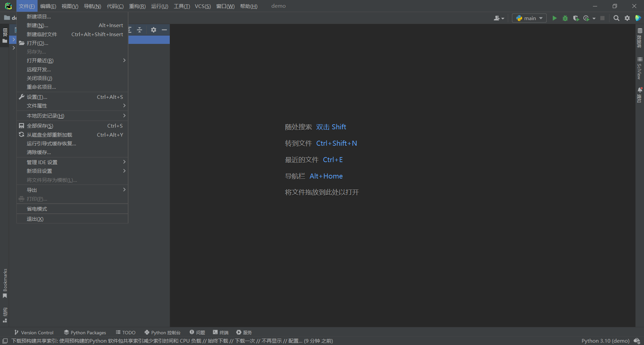Viewport: 644px width, 345px height.
Task: Open Notifications bell tool window
Action: (x=640, y=95)
